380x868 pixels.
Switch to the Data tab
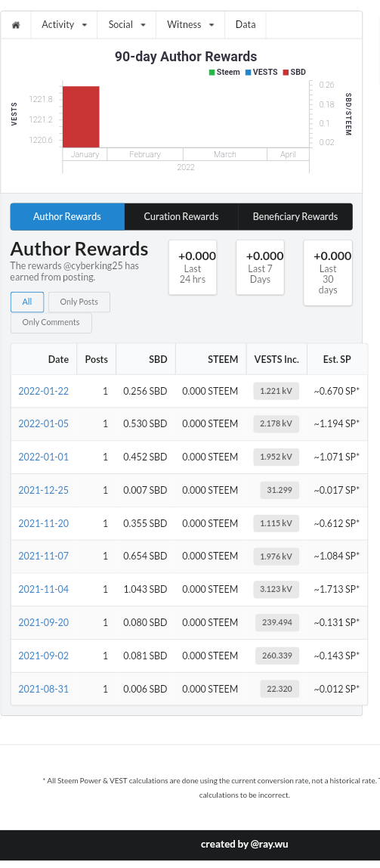point(246,25)
